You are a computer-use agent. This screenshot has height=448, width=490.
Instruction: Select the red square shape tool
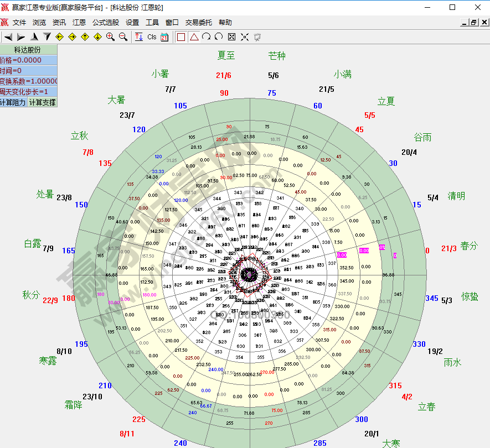click(x=181, y=37)
